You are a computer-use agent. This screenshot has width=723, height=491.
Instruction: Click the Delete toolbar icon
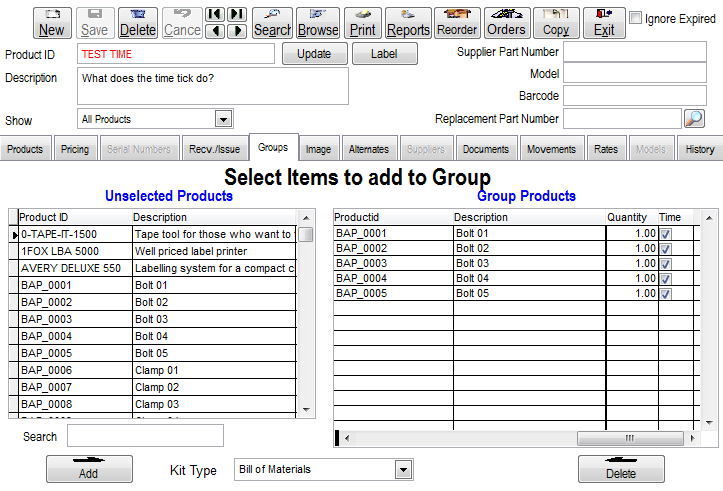tap(138, 22)
